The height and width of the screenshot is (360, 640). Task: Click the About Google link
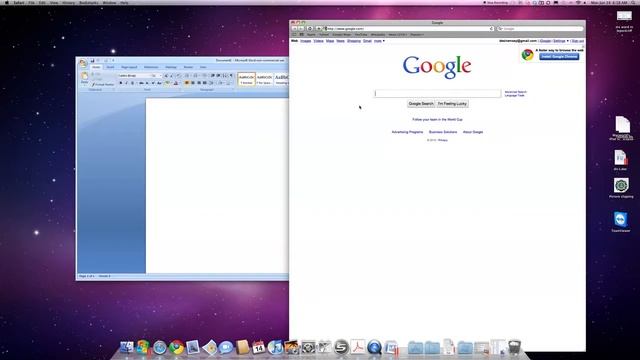click(473, 132)
